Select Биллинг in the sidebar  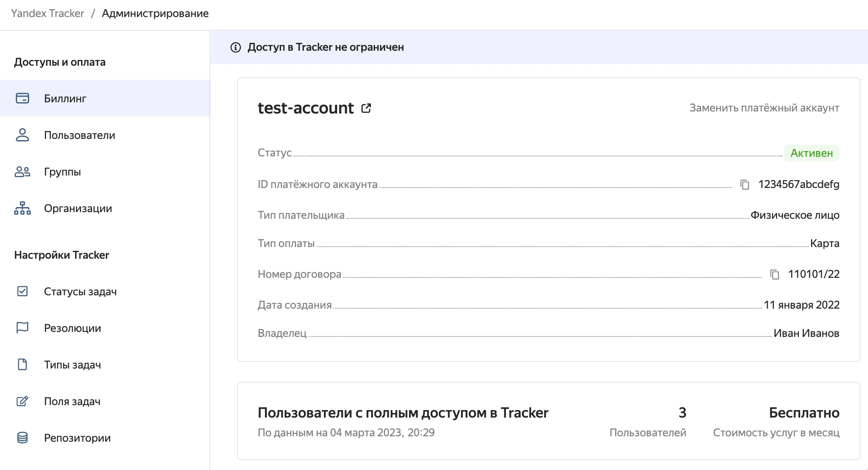[65, 99]
